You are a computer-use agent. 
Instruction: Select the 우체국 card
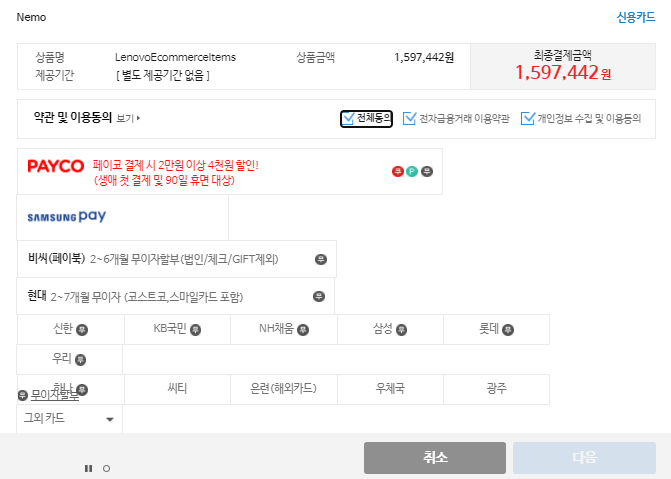coord(390,389)
